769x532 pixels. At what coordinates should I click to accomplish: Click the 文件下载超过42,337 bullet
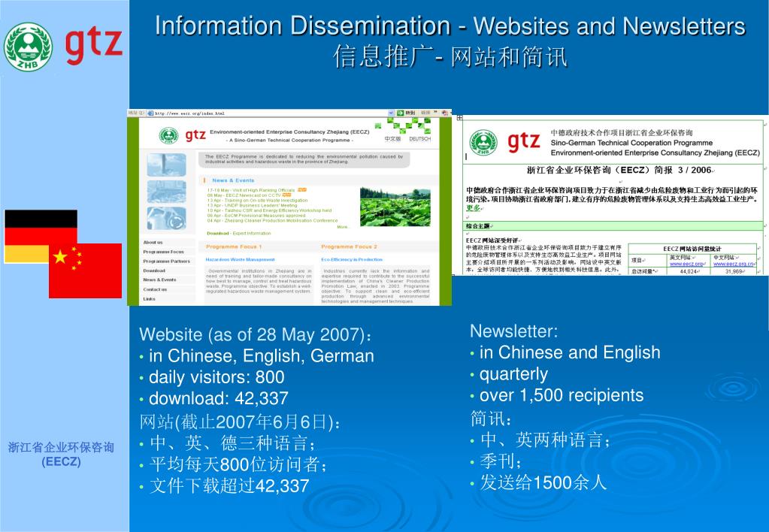pos(229,486)
